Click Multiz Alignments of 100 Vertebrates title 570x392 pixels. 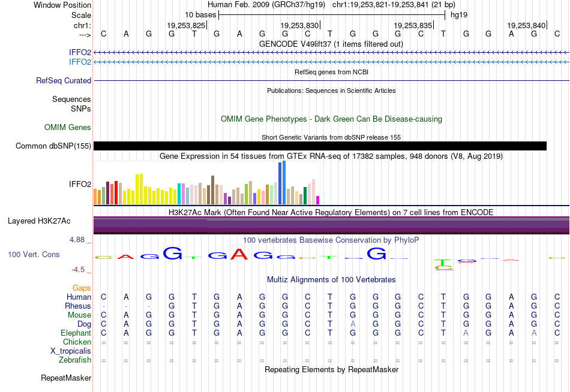tap(331, 280)
